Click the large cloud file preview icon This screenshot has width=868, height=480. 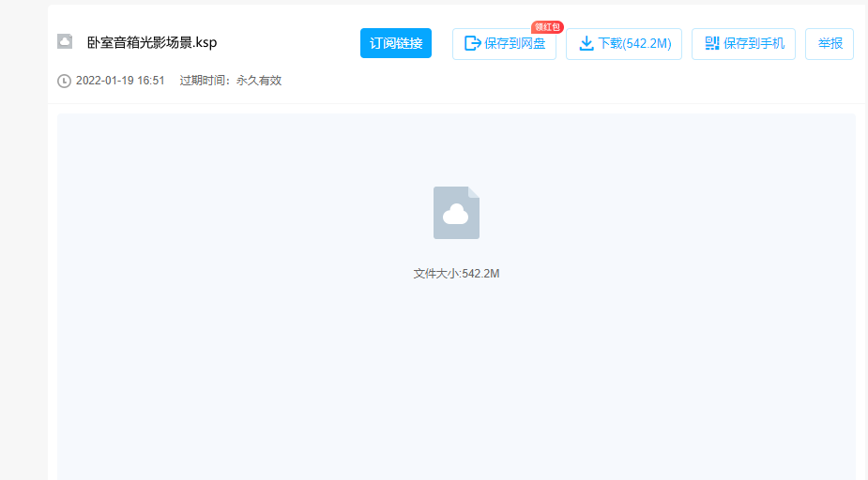pyautogui.click(x=456, y=213)
